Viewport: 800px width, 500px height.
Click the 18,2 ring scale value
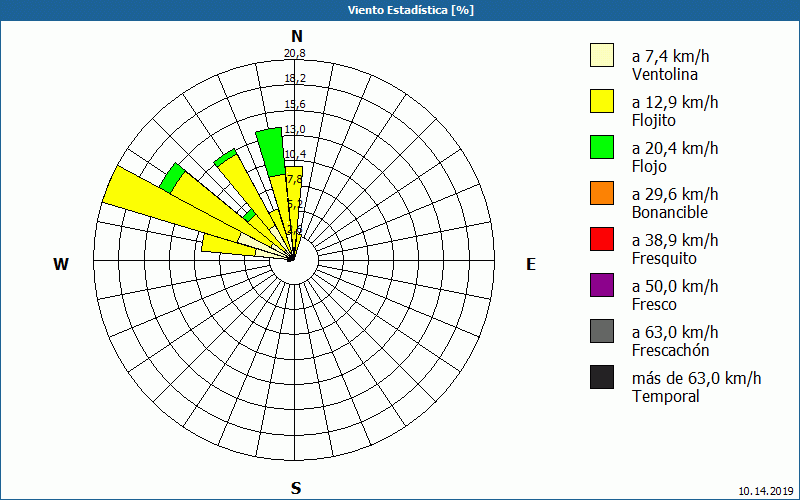(x=295, y=78)
